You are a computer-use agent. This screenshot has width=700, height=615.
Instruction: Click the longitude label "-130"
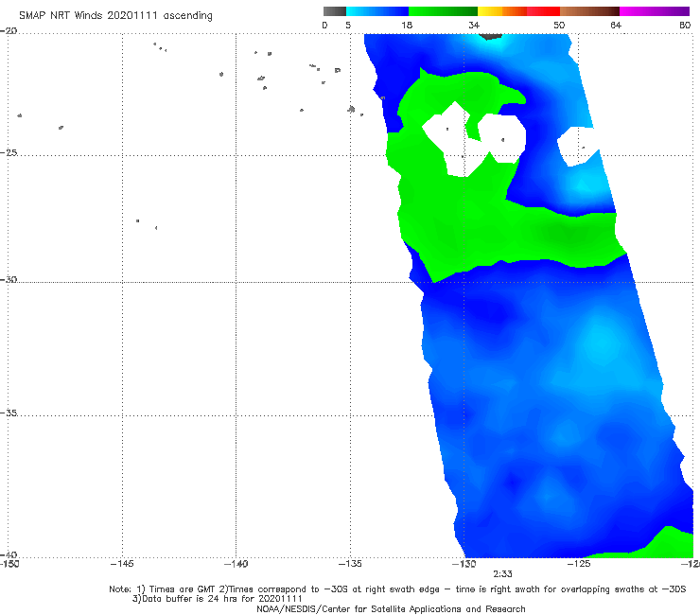[x=464, y=564]
